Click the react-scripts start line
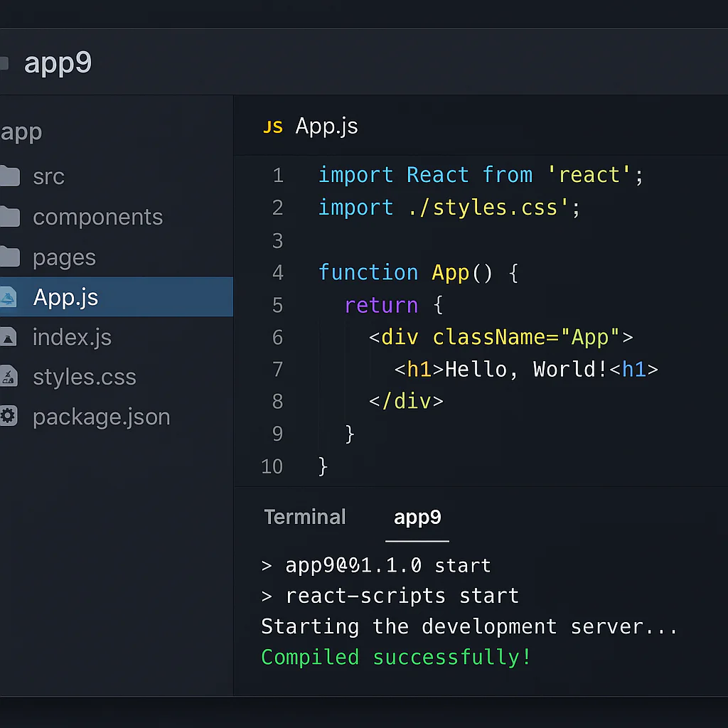Image resolution: width=728 pixels, height=728 pixels. tap(390, 596)
